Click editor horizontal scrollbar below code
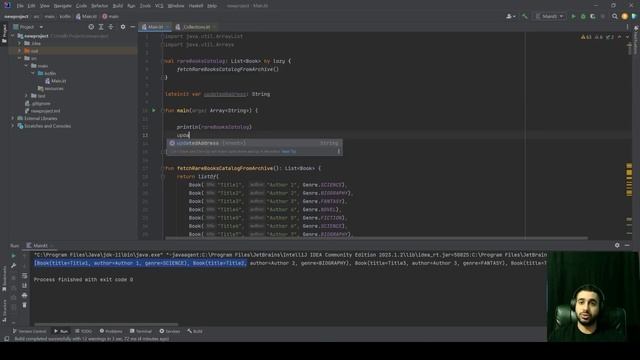The image size is (640, 360). (376, 238)
